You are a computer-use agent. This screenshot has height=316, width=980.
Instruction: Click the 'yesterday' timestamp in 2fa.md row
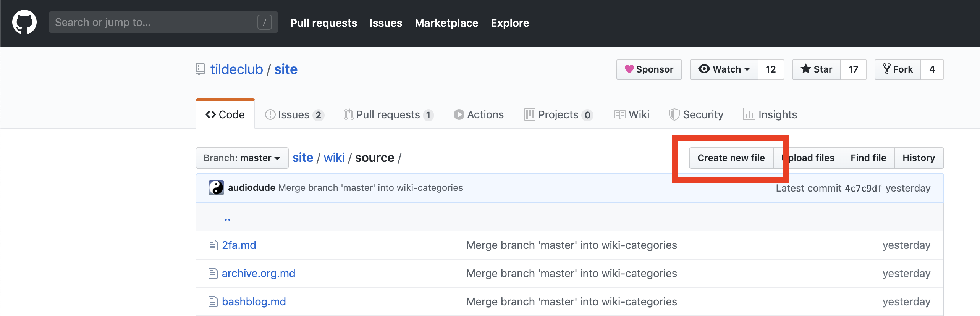pyautogui.click(x=906, y=245)
